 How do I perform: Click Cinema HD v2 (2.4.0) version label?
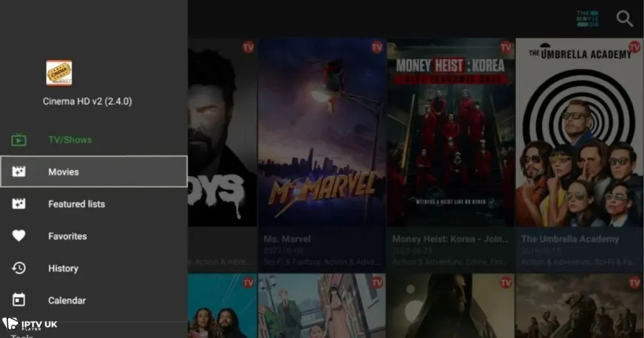point(87,101)
